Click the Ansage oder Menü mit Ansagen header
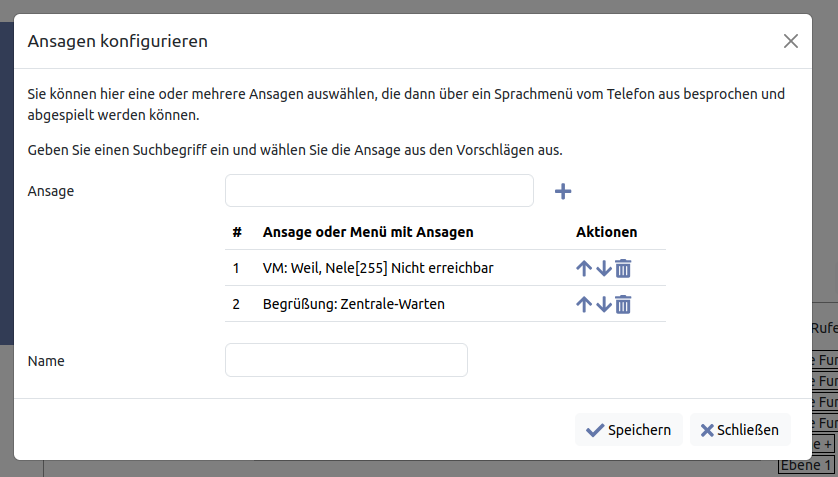Image resolution: width=838 pixels, height=477 pixels. pyautogui.click(x=367, y=232)
